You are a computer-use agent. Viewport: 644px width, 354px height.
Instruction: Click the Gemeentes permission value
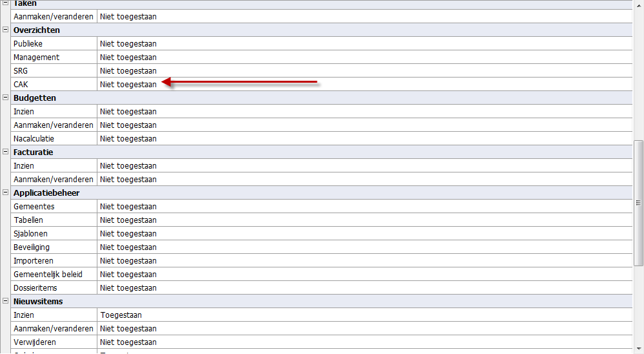(128, 207)
